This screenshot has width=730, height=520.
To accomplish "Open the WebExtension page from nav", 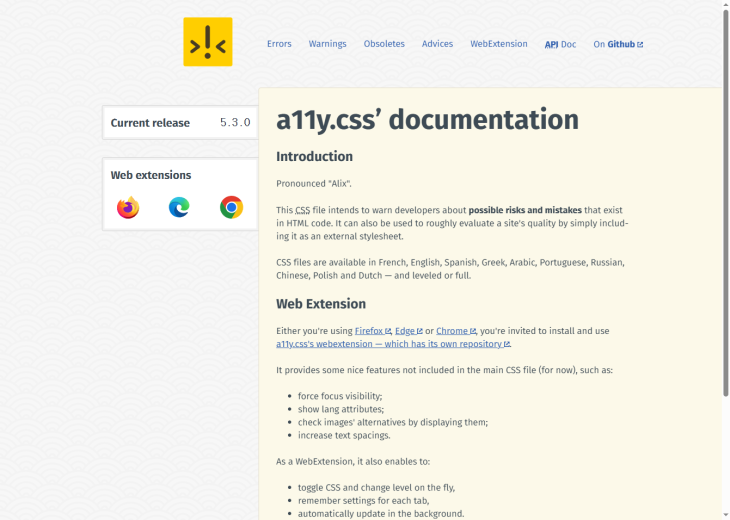I will pos(499,44).
